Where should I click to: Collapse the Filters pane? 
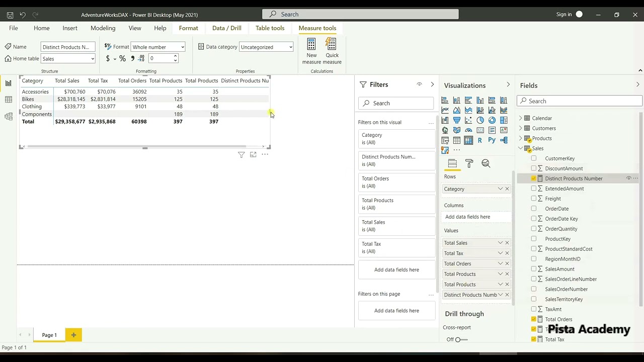pyautogui.click(x=432, y=84)
